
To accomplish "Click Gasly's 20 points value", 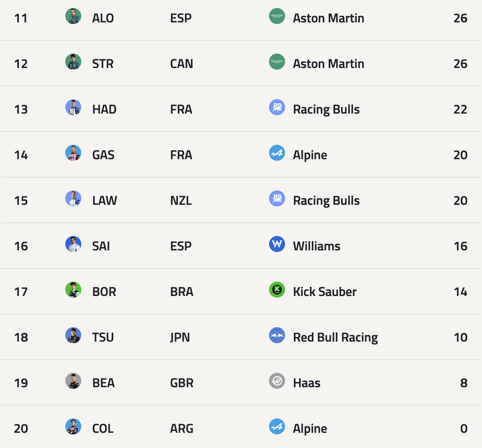I will coord(460,155).
